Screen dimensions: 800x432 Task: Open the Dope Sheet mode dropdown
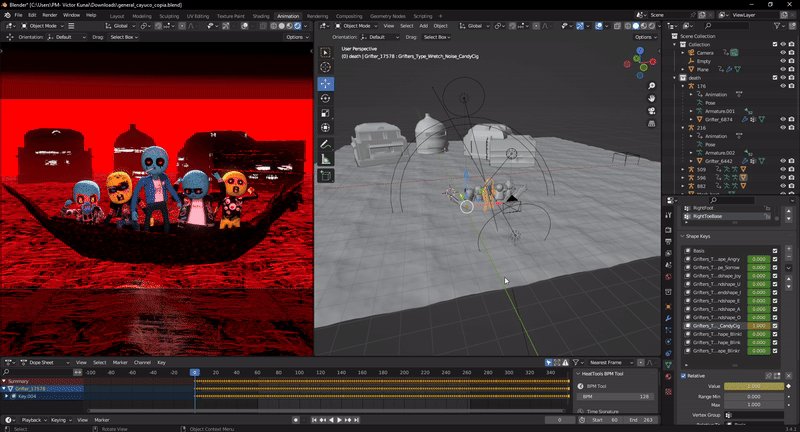(x=44, y=363)
